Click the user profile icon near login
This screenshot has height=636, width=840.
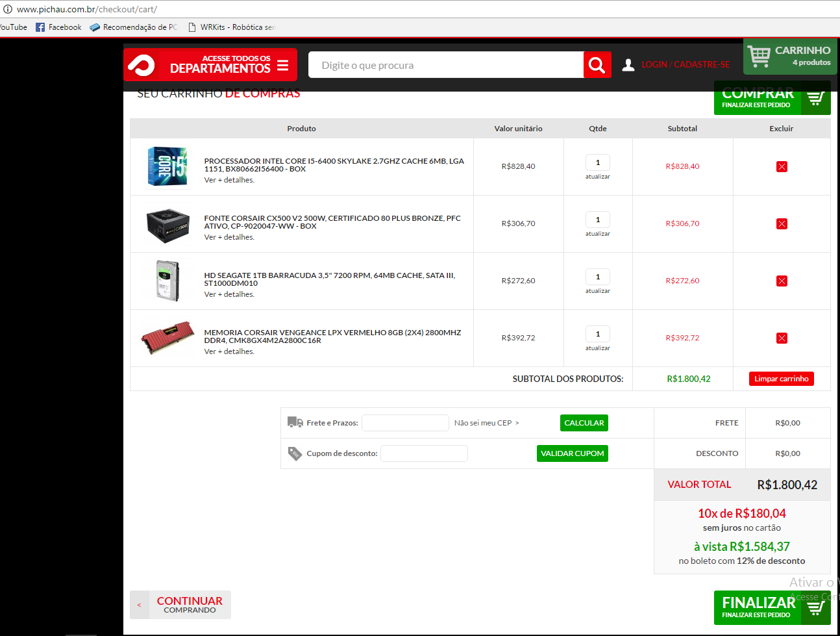628,65
